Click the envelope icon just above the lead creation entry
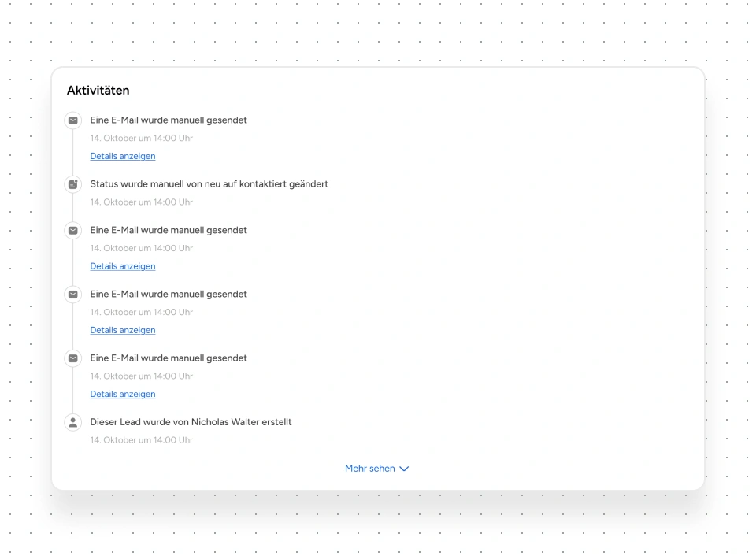Screen dimensions: 756x556 click(x=73, y=358)
